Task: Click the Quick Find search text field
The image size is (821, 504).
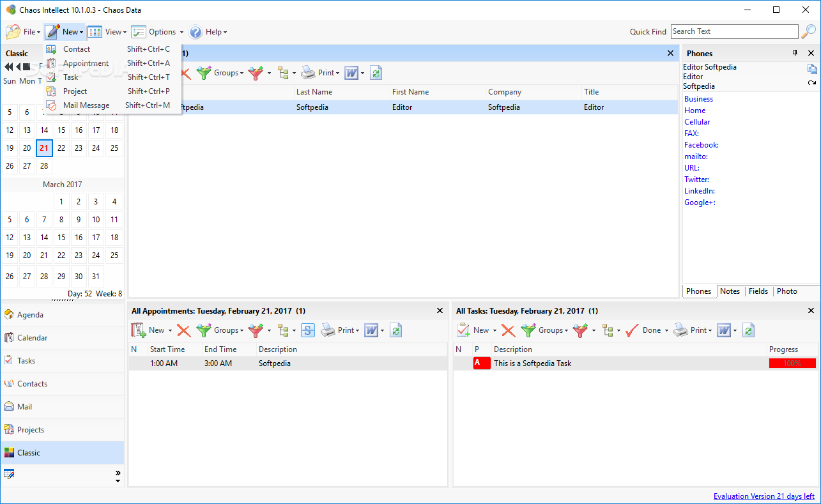Action: coord(734,31)
